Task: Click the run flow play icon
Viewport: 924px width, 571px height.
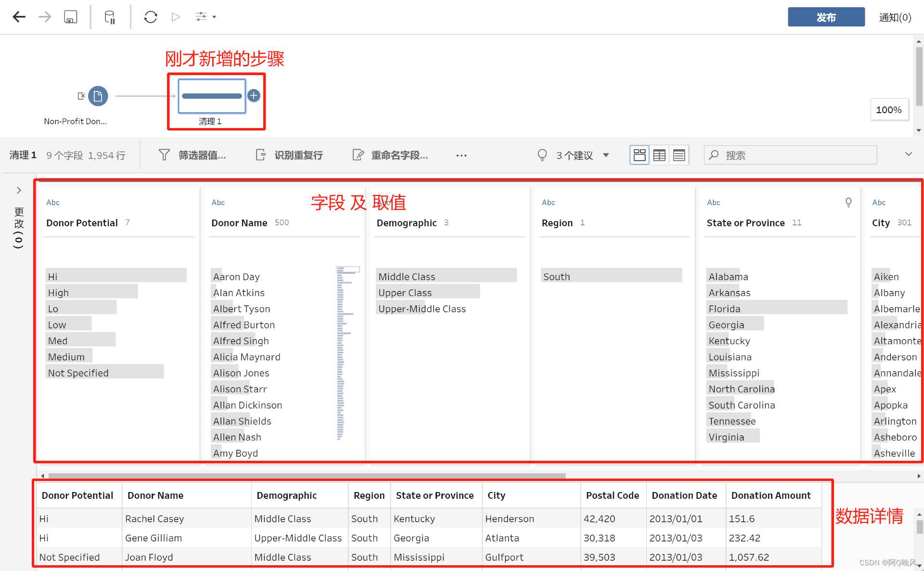Action: point(176,17)
